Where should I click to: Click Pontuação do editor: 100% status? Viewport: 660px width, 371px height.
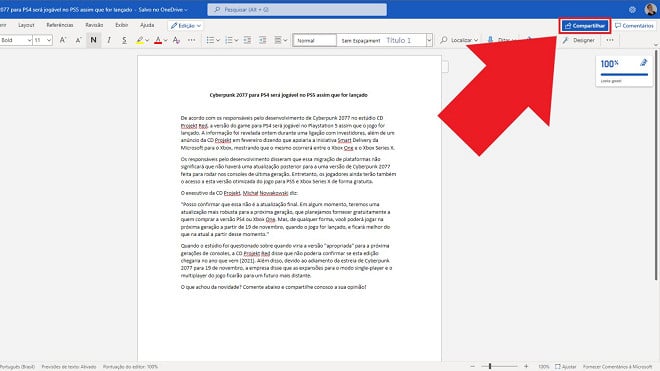click(x=130, y=367)
